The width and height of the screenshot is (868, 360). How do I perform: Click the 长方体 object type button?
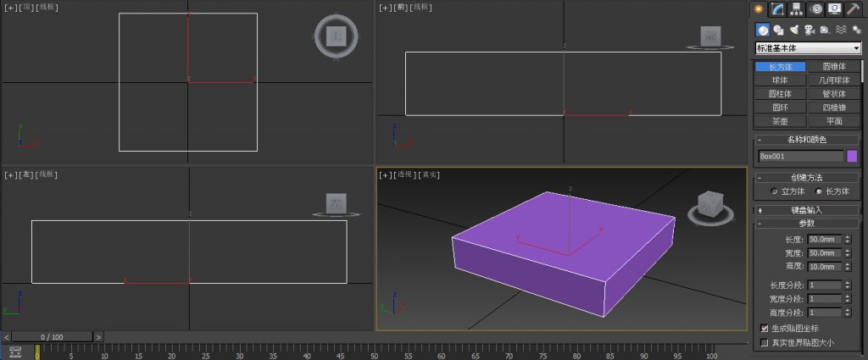coord(781,67)
